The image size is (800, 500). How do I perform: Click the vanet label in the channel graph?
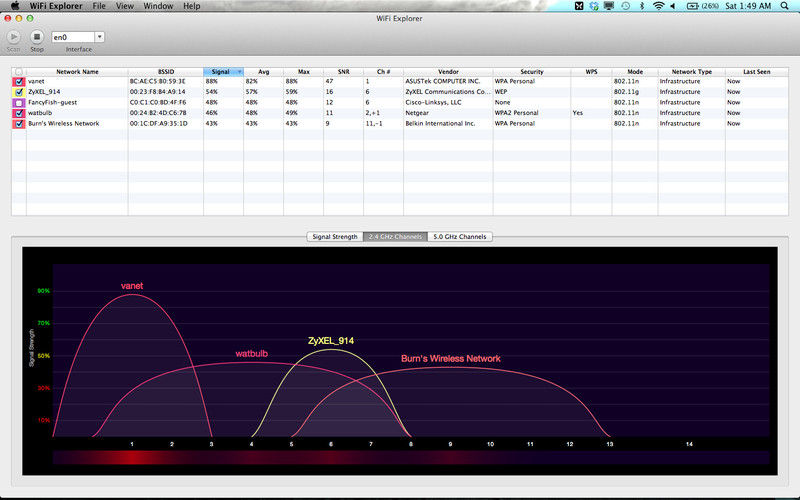click(132, 286)
